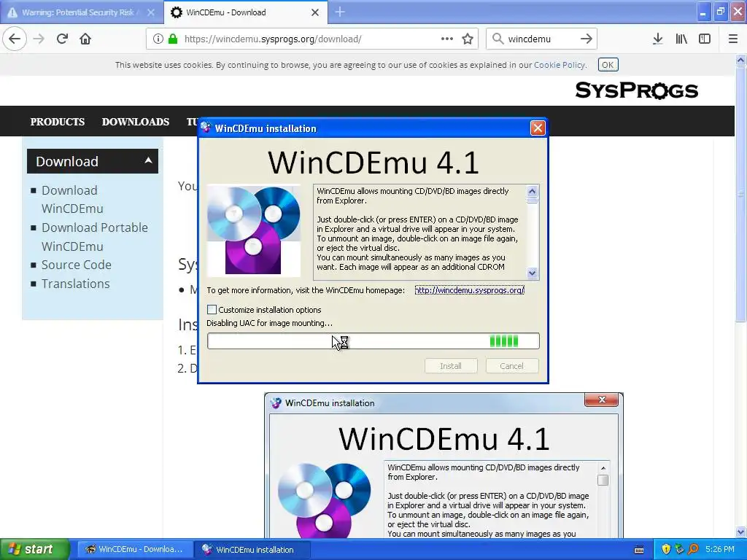Open the browser home page icon
747x560 pixels.
coord(85,39)
